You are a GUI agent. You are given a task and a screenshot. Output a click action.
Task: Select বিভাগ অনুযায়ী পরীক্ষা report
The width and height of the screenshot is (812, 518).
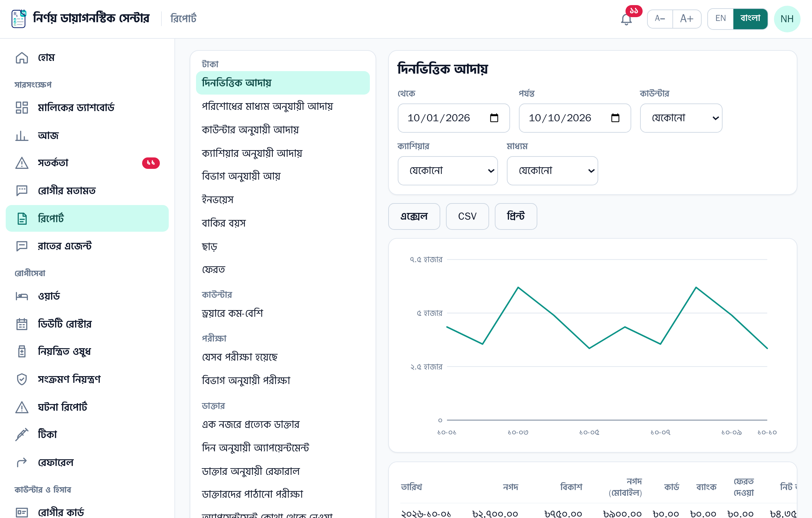[x=283, y=380]
